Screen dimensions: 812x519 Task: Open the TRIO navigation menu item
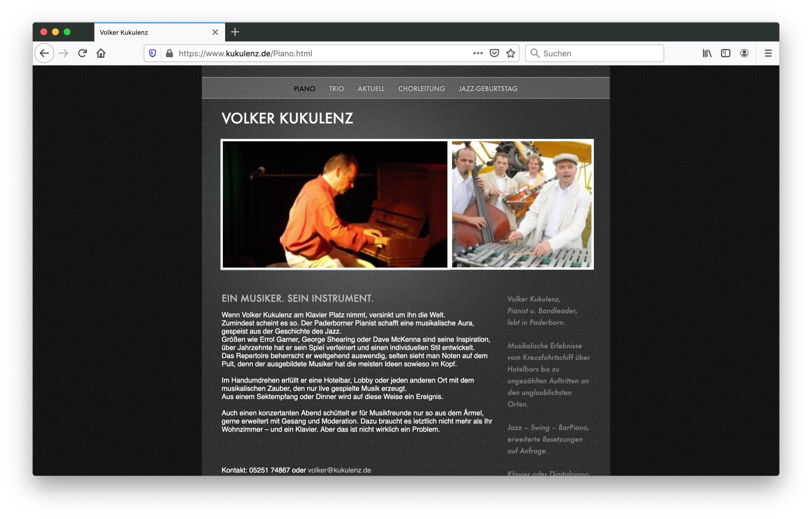(336, 89)
